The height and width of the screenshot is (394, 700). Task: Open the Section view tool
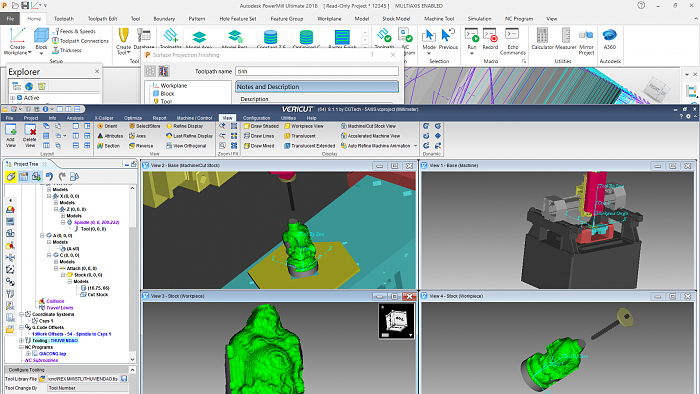tap(108, 146)
